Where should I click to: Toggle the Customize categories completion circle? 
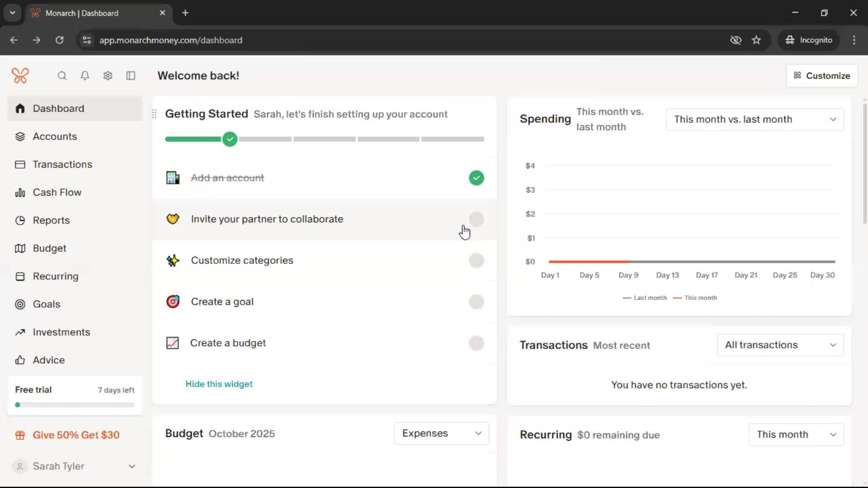tap(476, 261)
